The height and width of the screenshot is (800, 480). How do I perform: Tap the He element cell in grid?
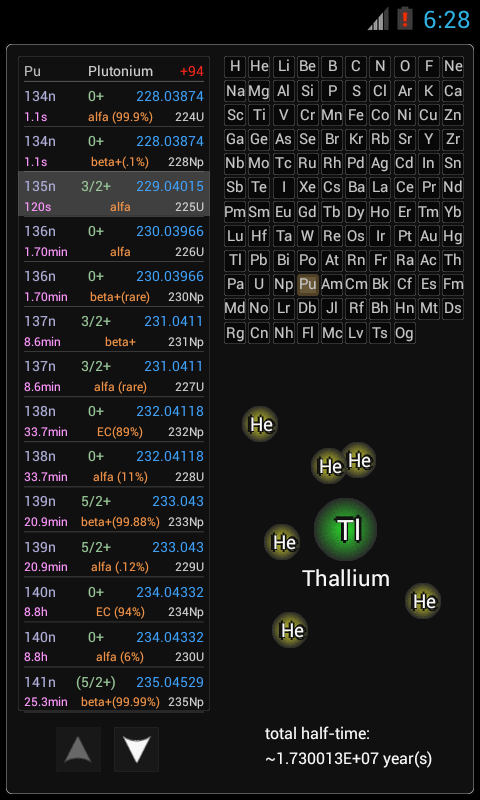[x=259, y=66]
